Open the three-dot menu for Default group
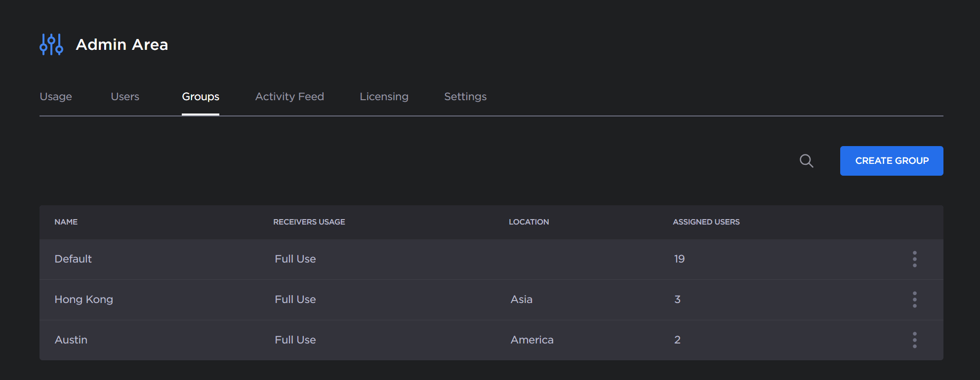This screenshot has width=980, height=380. point(914,259)
